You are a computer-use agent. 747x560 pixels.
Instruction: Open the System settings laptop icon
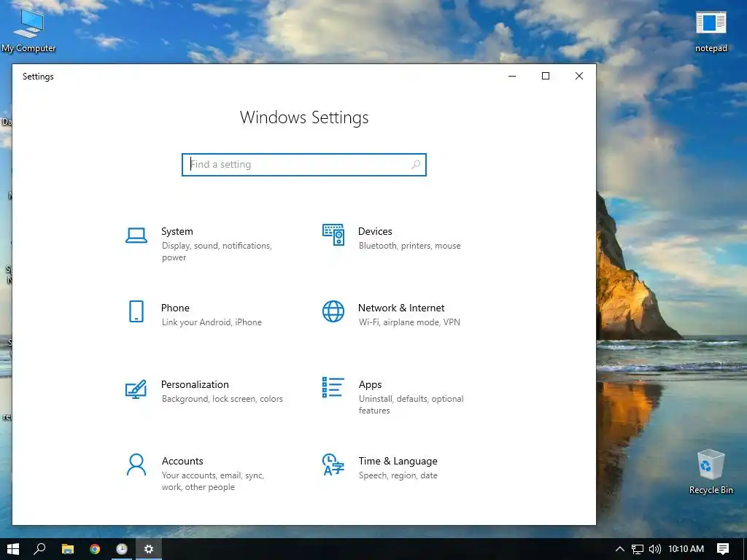tap(136, 236)
